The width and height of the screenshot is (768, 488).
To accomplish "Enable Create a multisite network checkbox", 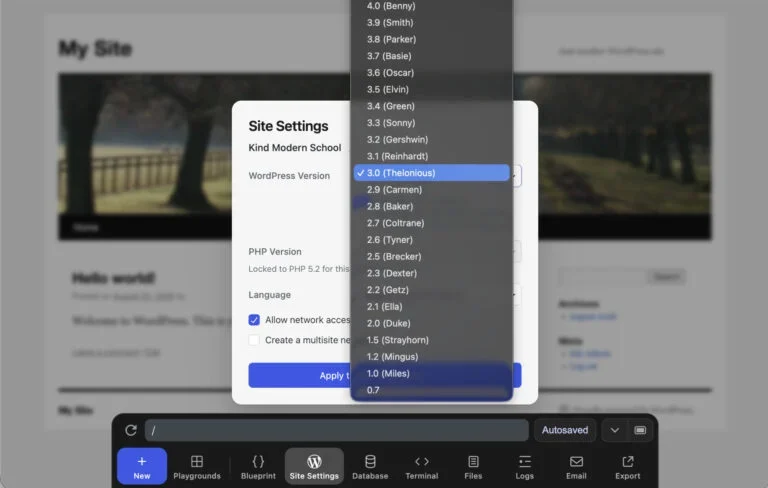I will click(x=254, y=340).
